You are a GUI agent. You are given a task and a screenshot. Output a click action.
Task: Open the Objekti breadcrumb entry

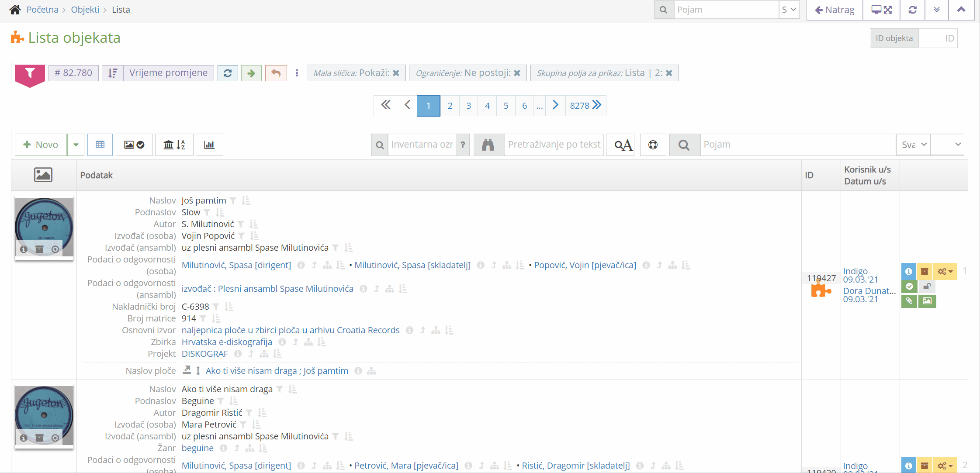pos(85,9)
